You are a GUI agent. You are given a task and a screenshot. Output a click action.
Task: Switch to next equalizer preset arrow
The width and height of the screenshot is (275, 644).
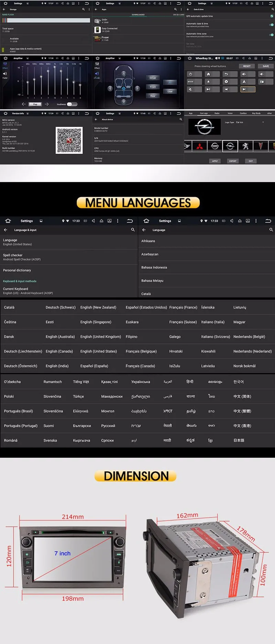pos(46,104)
